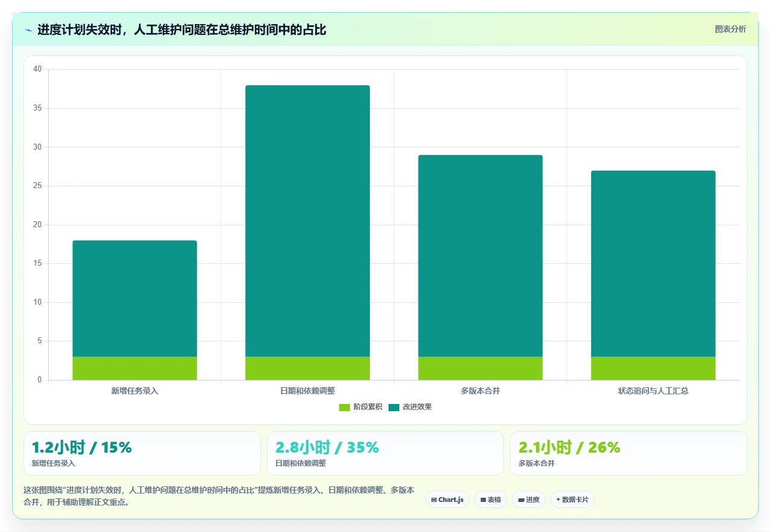Click the 改进效果 legend label text
The height and width of the screenshot is (532, 771).
[x=417, y=407]
